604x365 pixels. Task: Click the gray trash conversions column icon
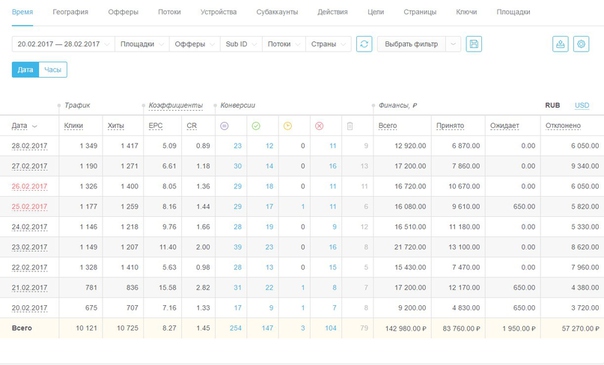[350, 126]
